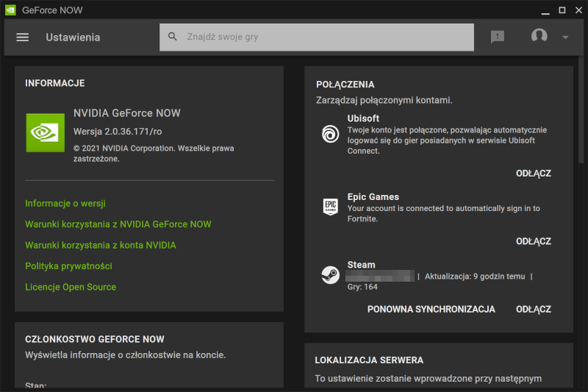Click the NVIDIA GeForce NOW logo

pos(46,133)
